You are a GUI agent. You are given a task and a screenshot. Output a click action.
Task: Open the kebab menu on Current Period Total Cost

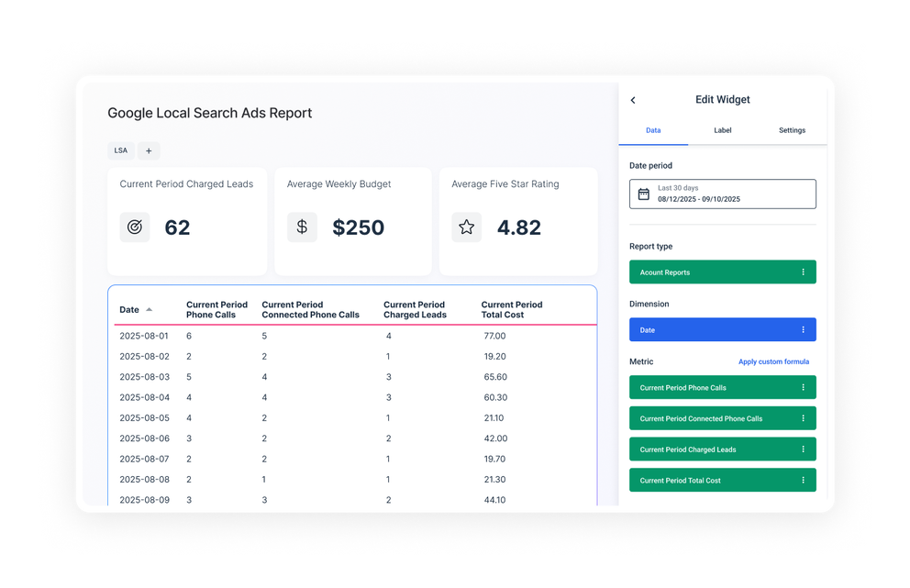[805, 480]
